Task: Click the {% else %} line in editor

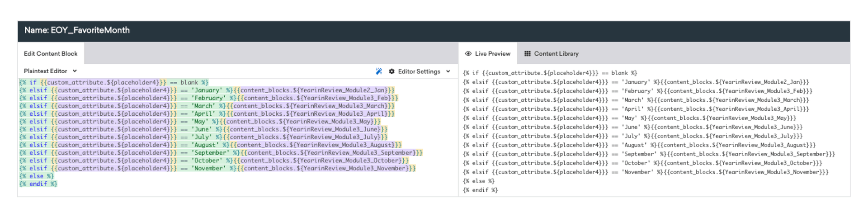Action: (x=36, y=176)
